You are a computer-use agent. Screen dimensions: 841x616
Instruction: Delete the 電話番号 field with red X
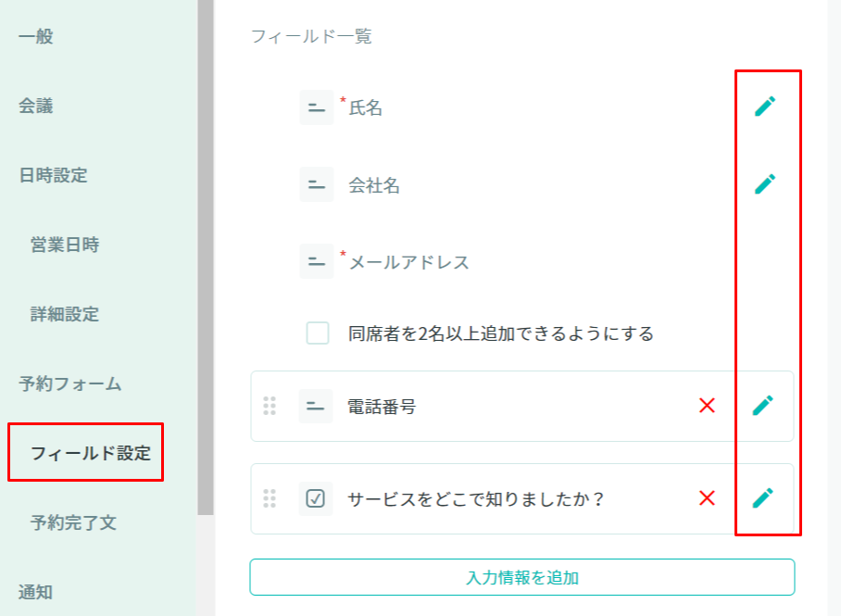[708, 405]
